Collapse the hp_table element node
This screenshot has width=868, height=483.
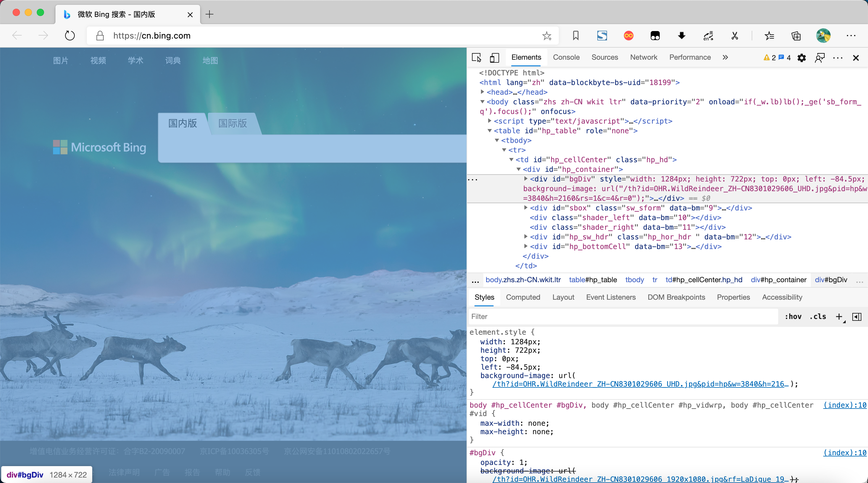489,131
